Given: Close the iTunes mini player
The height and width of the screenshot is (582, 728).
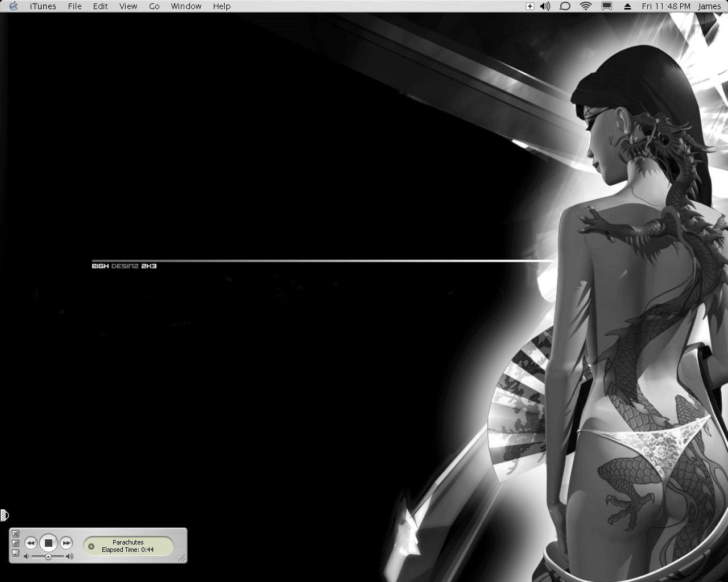Looking at the screenshot, I should (x=16, y=534).
